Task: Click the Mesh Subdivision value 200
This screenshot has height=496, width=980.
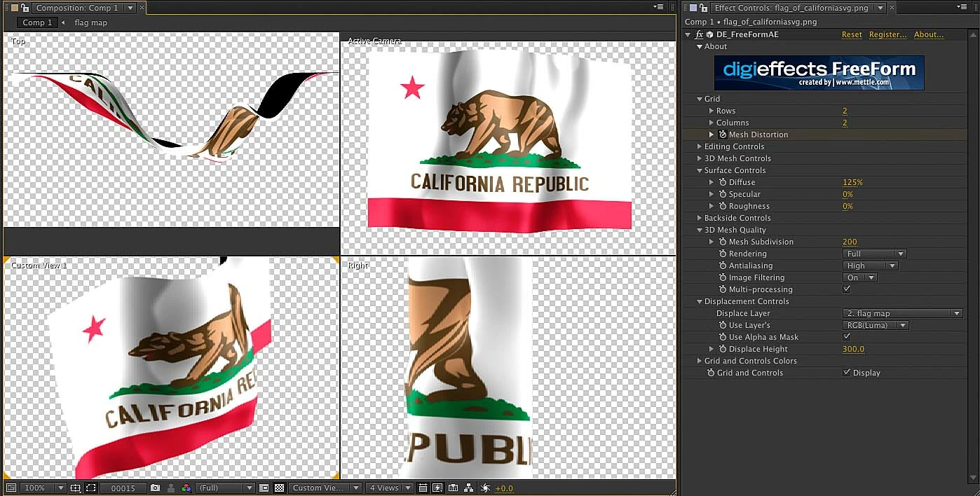Action: pyautogui.click(x=850, y=242)
